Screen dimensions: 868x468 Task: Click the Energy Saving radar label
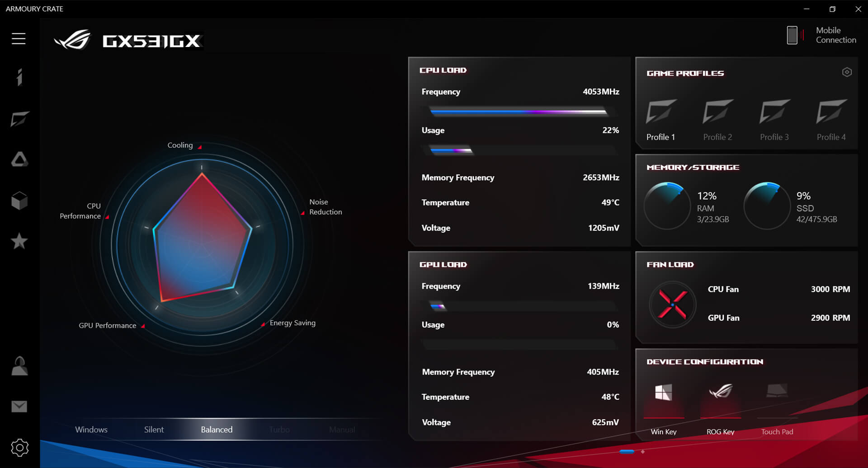(292, 323)
